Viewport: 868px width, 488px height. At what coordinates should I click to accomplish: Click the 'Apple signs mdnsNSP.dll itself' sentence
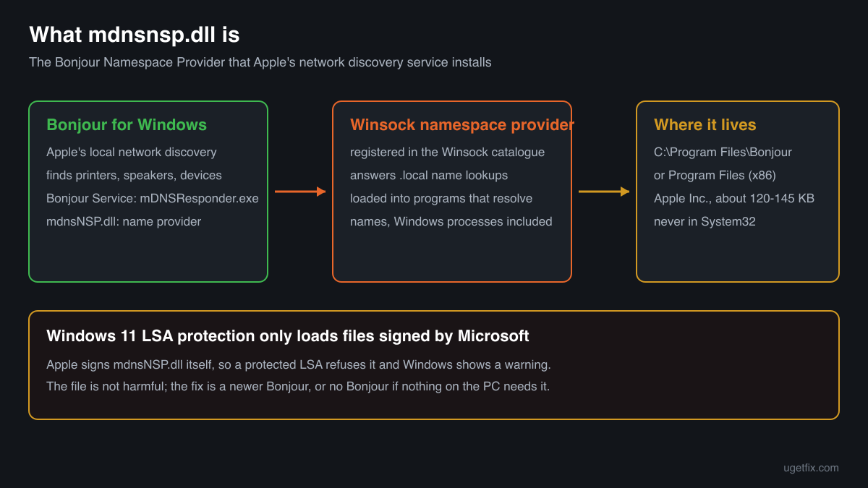coord(299,364)
